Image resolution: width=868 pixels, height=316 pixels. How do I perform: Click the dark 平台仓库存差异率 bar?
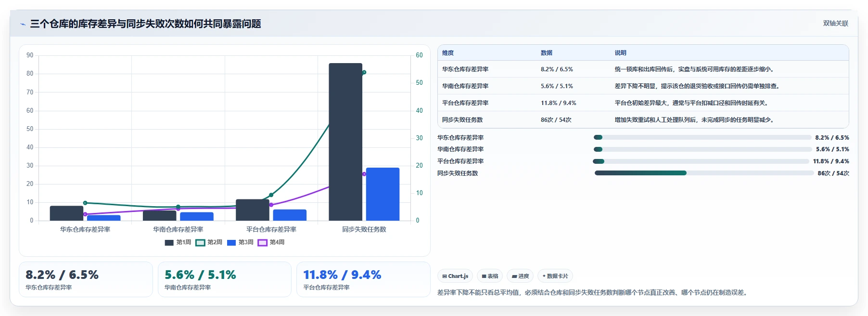(x=253, y=210)
